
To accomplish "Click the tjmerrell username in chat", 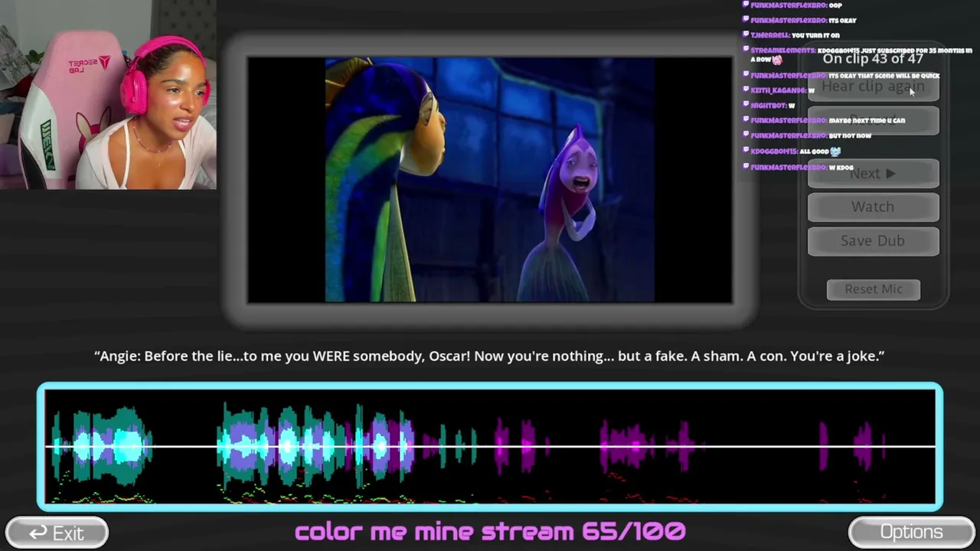I will 770,35.
